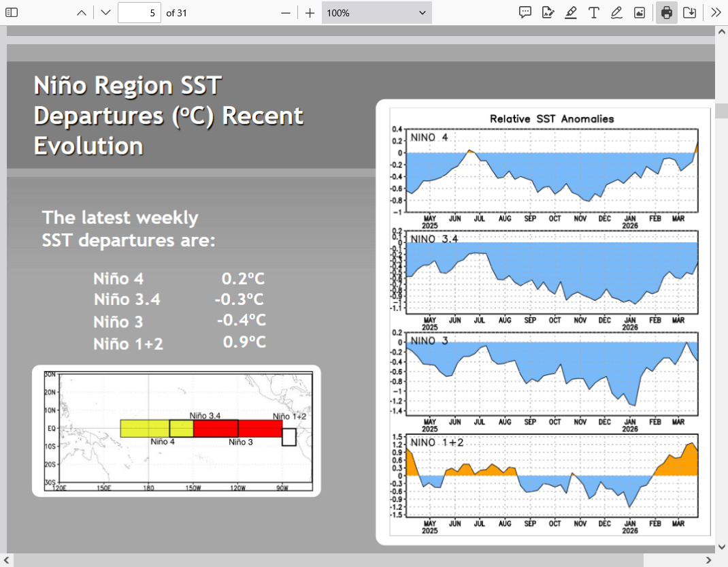Select the add text tool
728x567 pixels.
[x=593, y=12]
